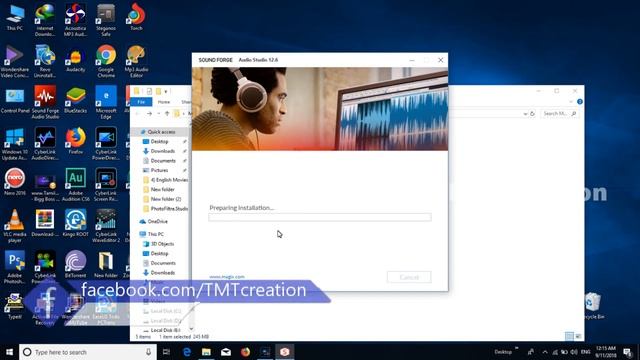Viewport: 640px width, 360px height.
Task: Open Google Chrome desktop icon
Action: (106, 62)
